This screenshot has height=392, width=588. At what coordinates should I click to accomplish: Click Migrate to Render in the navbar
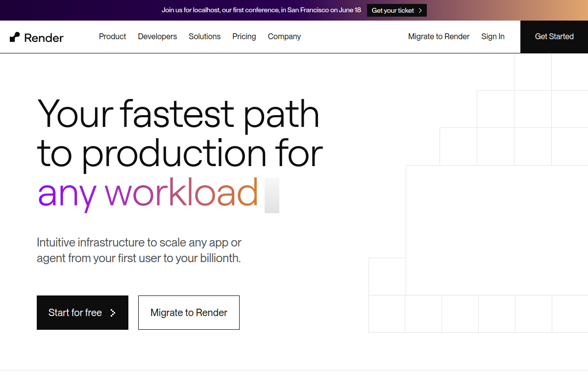(439, 36)
